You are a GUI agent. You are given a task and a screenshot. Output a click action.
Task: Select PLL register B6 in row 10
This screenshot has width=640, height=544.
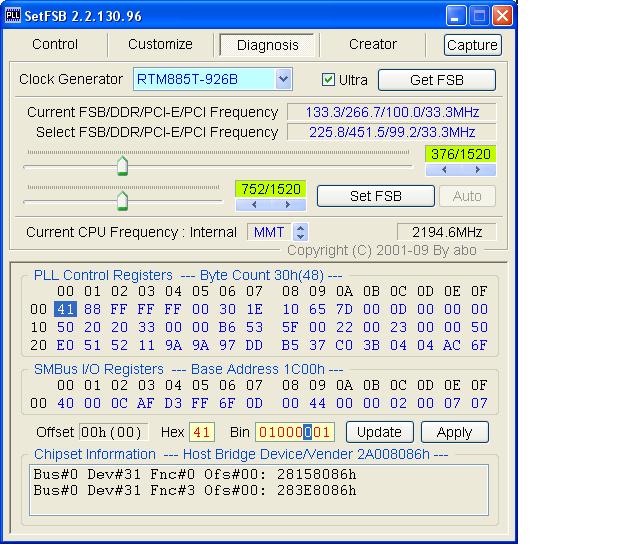click(x=227, y=327)
